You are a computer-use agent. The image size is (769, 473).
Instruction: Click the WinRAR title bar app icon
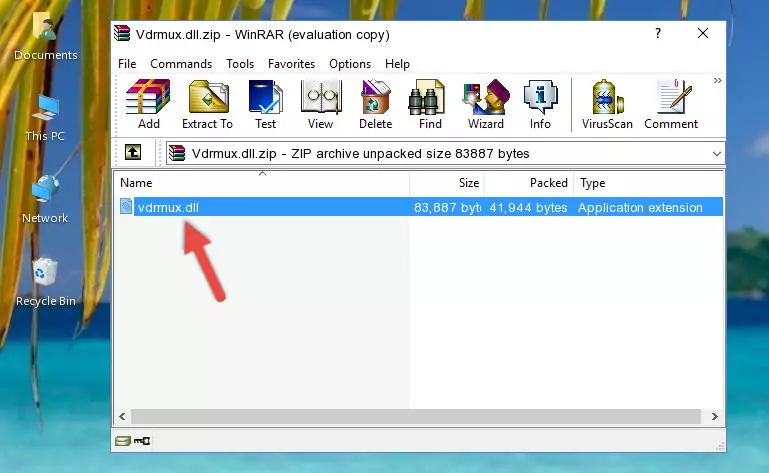[x=122, y=34]
